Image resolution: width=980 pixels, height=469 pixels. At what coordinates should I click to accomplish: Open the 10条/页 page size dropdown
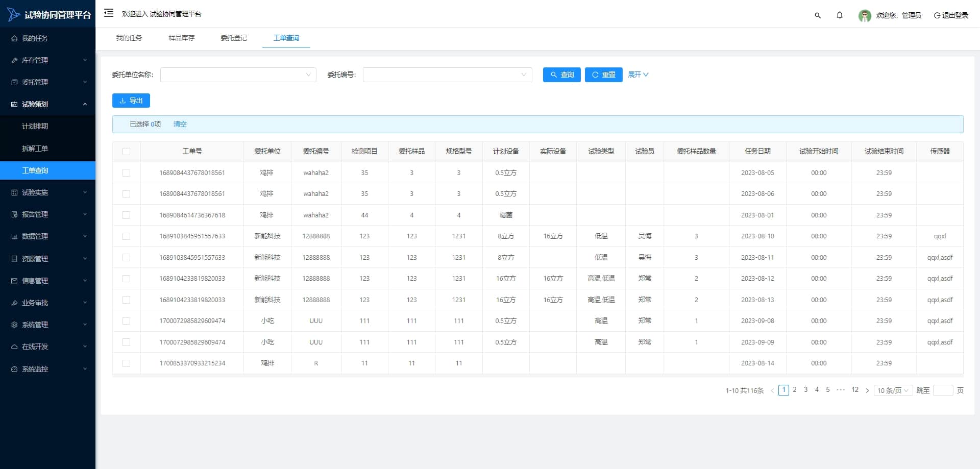(x=893, y=390)
